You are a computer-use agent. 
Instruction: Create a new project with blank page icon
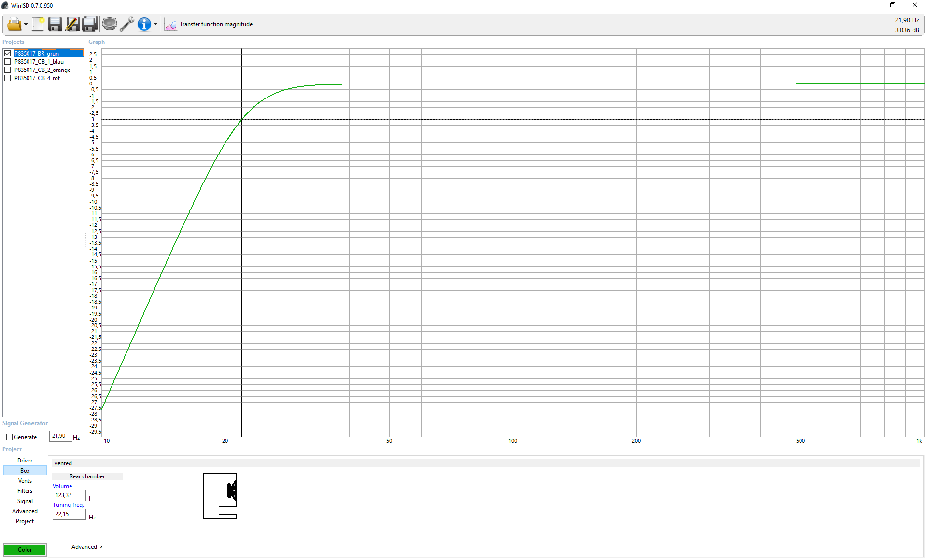(38, 24)
